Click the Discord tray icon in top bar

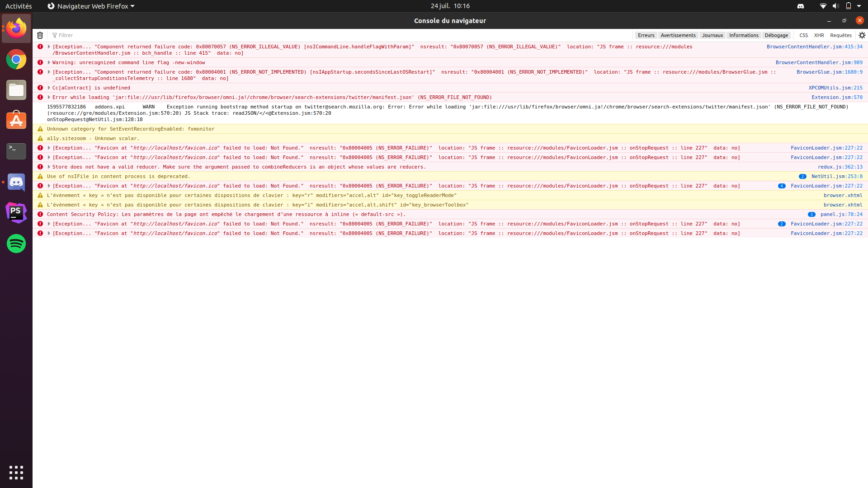(800, 6)
